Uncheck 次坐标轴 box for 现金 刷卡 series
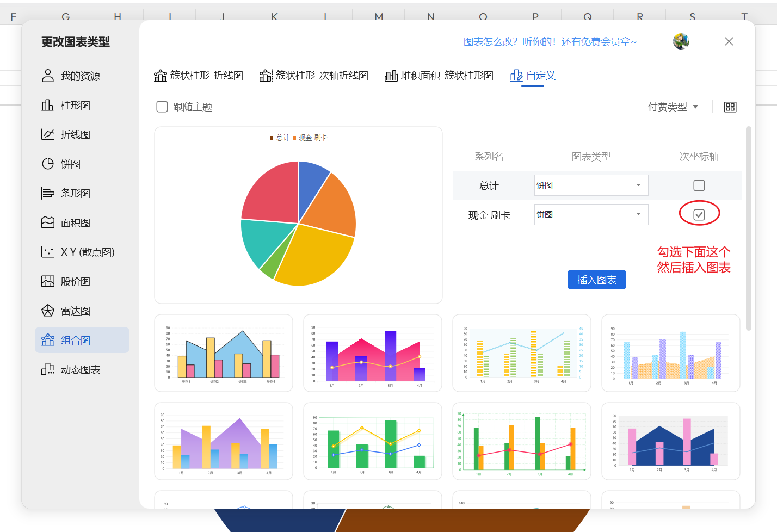The image size is (777, 532). (699, 215)
